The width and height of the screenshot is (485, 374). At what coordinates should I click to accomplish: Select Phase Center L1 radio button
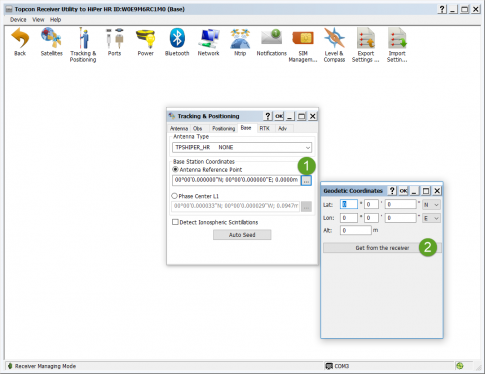pos(174,196)
